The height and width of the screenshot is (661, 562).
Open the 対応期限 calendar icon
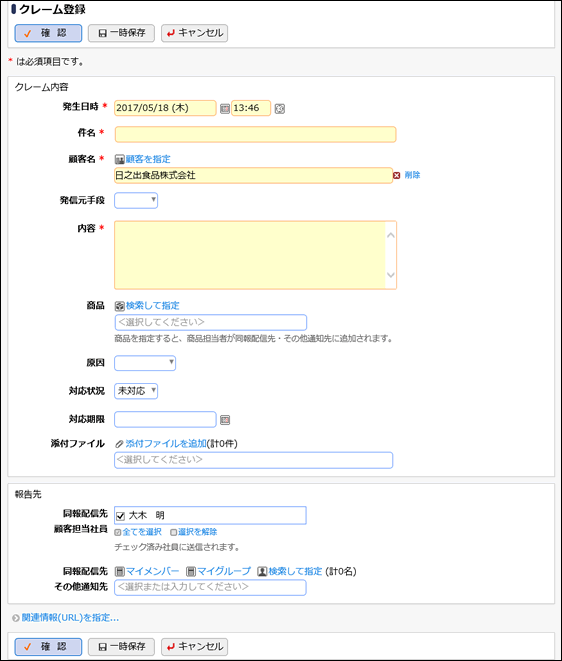225,420
